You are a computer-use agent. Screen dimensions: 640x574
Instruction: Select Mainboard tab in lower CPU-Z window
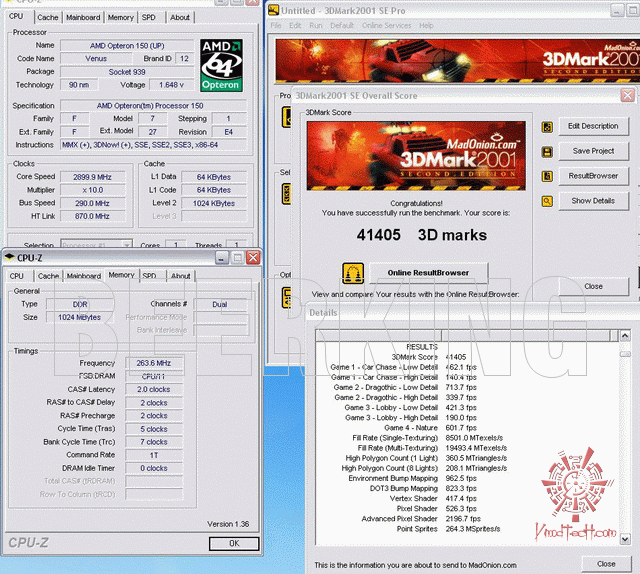click(x=84, y=276)
